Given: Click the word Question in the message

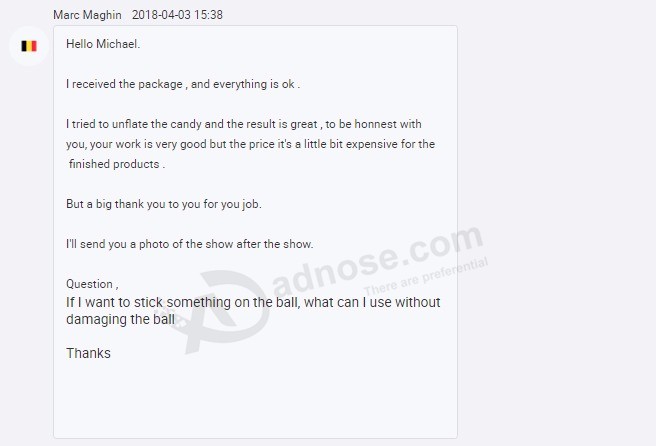Looking at the screenshot, I should tap(90, 285).
